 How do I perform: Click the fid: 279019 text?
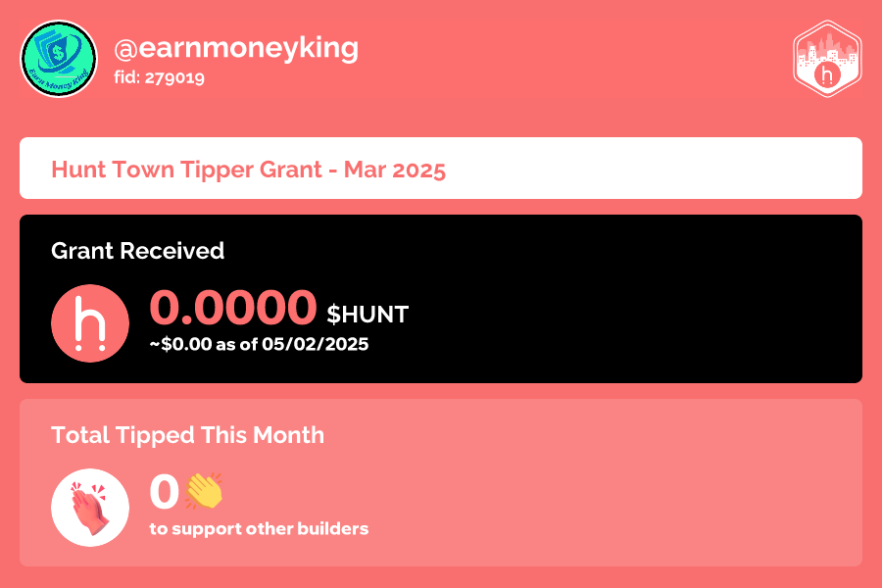[159, 77]
